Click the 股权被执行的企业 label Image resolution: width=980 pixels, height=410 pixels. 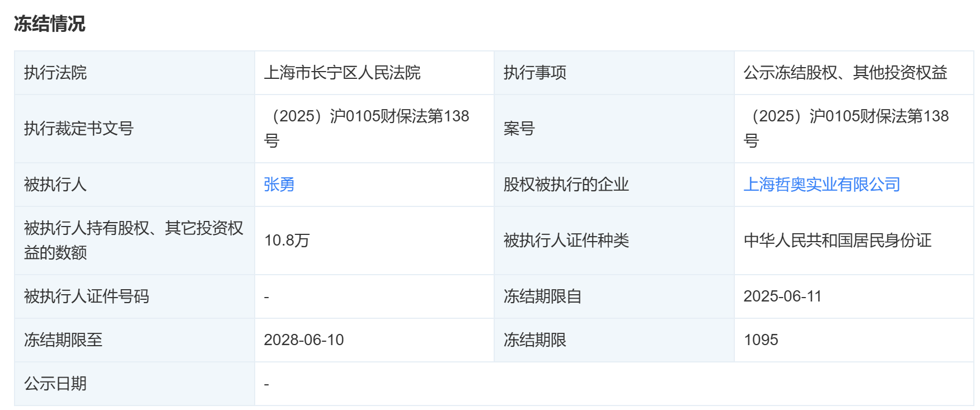566,185
